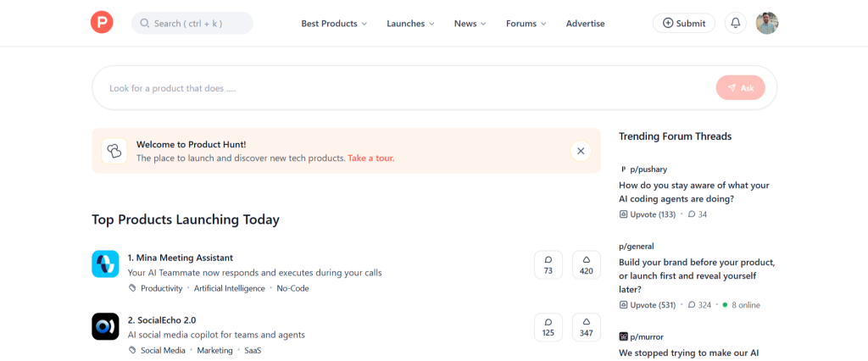The image size is (868, 361).
Task: Select the Artificial Intelligence tag
Action: coord(229,288)
